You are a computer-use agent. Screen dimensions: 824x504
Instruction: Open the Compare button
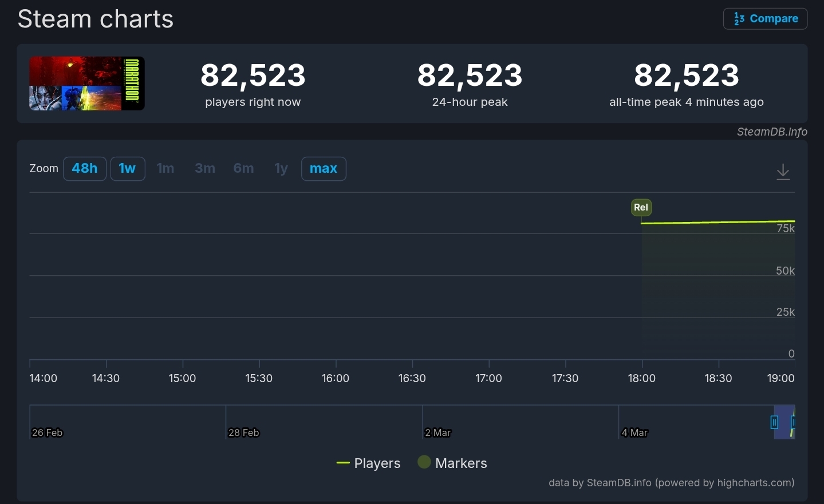point(765,19)
